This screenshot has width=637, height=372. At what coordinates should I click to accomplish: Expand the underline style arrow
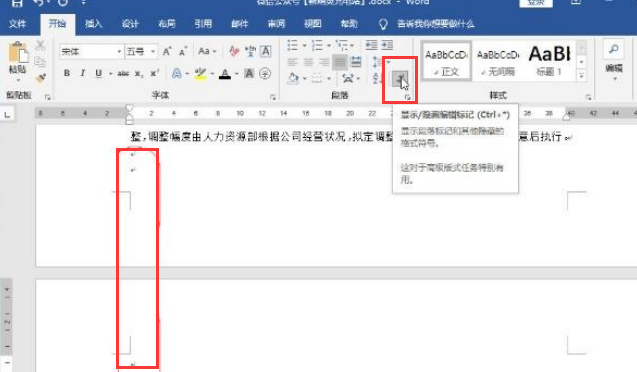(x=110, y=74)
